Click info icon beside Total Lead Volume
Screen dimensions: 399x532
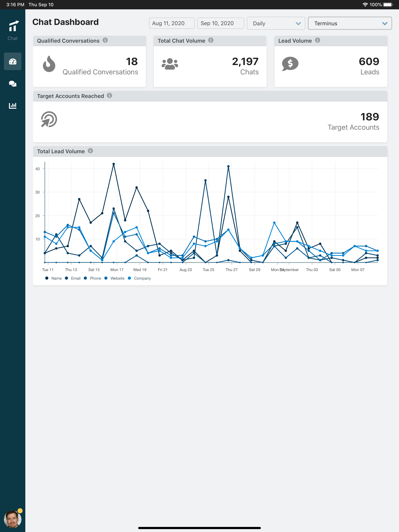[90, 151]
